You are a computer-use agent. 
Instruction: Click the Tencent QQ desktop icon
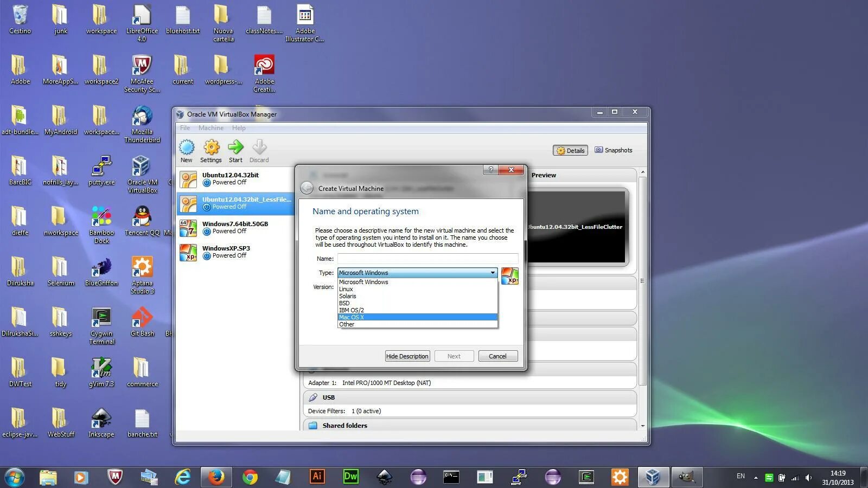click(x=142, y=221)
